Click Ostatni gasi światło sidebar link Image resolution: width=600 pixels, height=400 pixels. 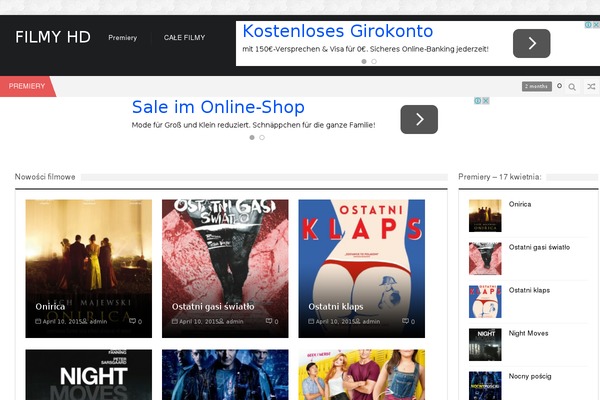coord(539,247)
